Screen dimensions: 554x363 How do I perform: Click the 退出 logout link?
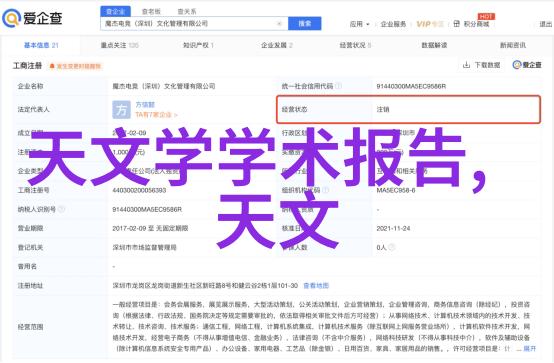[x=546, y=24]
